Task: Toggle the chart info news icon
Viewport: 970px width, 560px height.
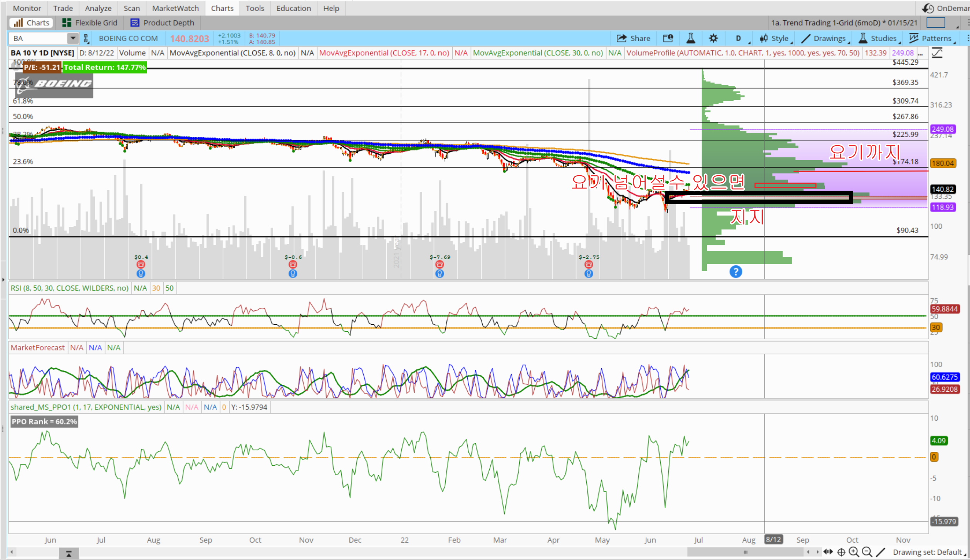Action: pyautogui.click(x=668, y=38)
